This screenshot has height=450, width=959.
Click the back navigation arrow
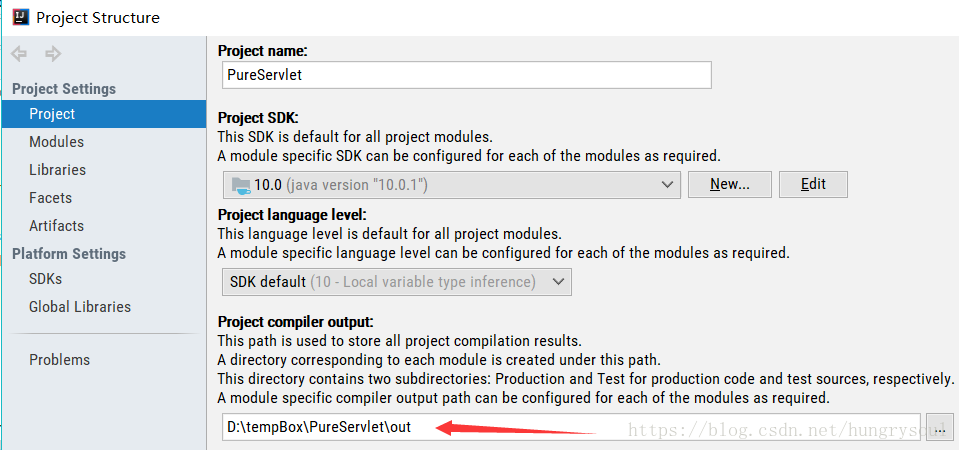(19, 54)
